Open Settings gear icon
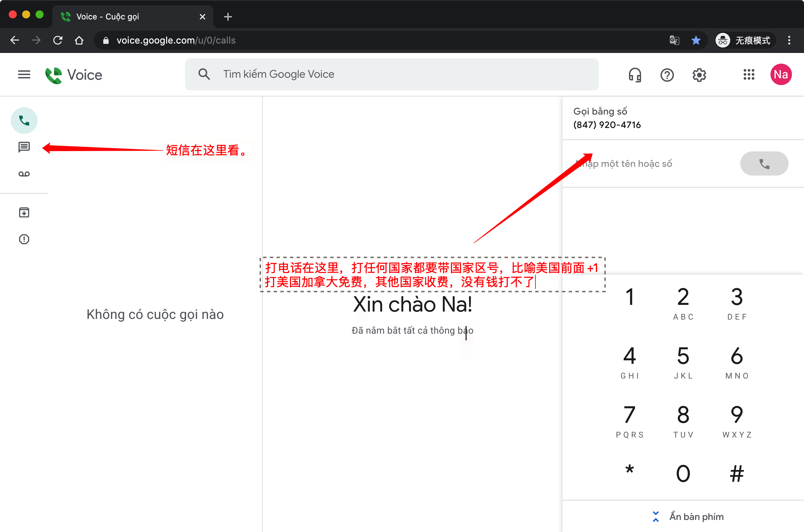 pyautogui.click(x=699, y=75)
